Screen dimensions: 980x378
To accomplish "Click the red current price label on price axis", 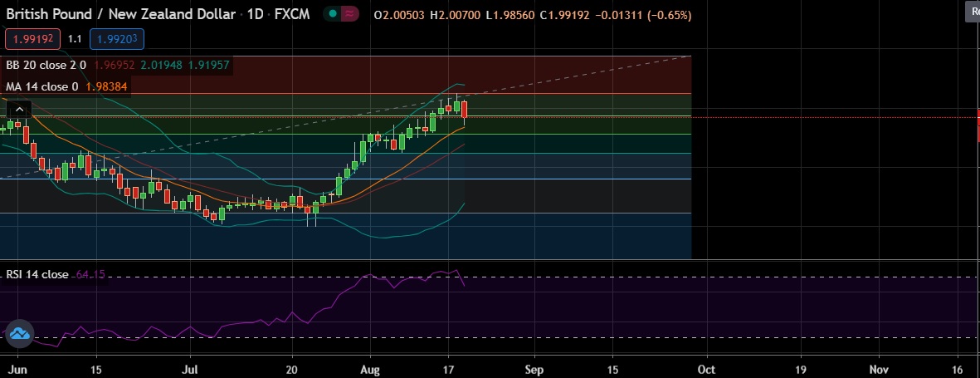I will pos(978,120).
